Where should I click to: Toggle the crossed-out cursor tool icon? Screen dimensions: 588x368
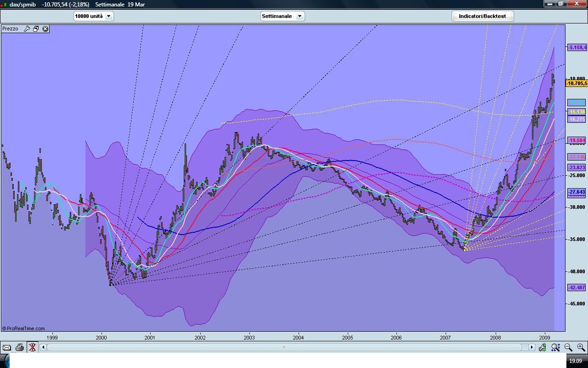click(x=32, y=347)
